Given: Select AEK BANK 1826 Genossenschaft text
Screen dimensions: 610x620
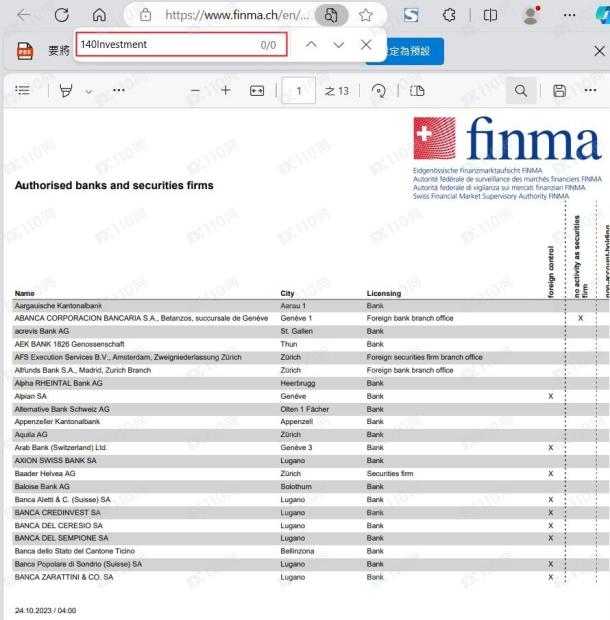Looking at the screenshot, I should [x=69, y=344].
